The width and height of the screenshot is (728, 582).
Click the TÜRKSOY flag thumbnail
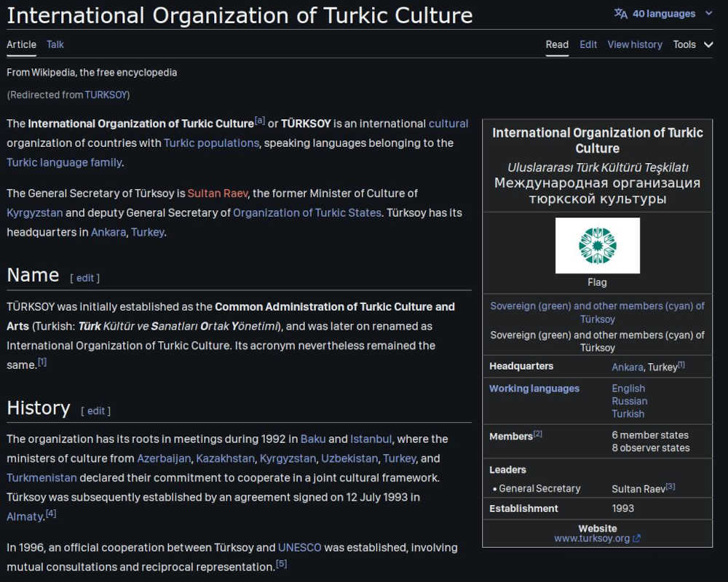597,245
